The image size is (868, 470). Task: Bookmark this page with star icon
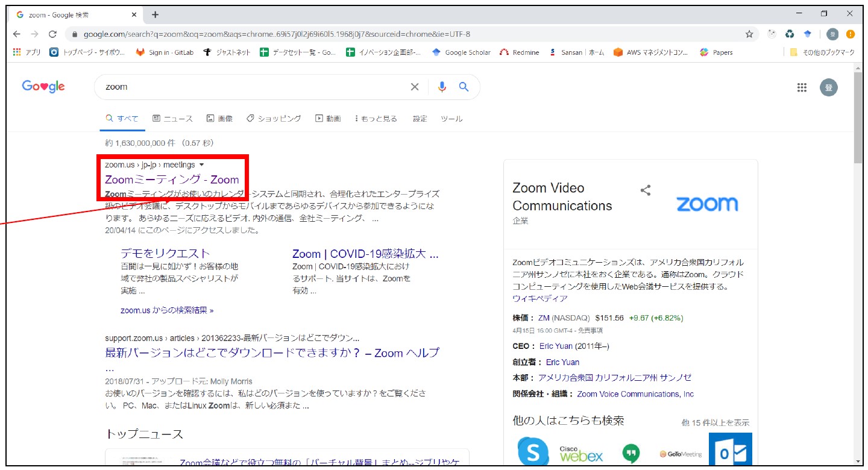pos(749,34)
